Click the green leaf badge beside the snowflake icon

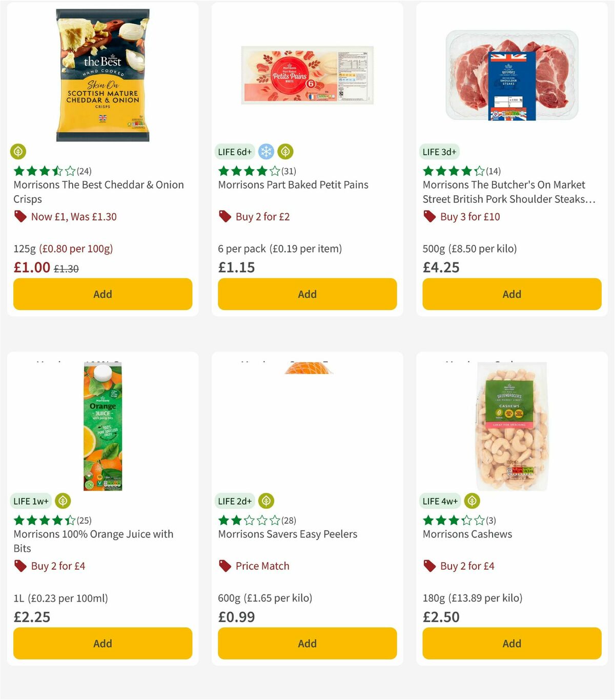pyautogui.click(x=285, y=152)
